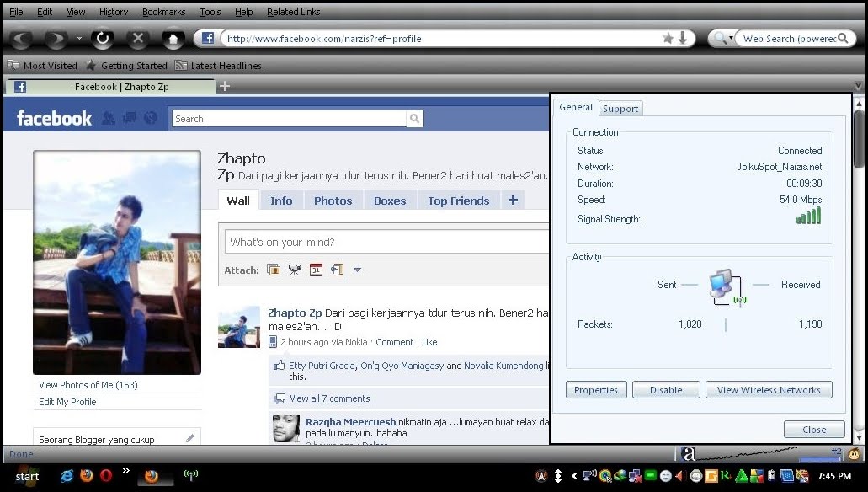Screen dimensions: 868x492
Task: Open the Boxes profile tab
Action: [390, 201]
